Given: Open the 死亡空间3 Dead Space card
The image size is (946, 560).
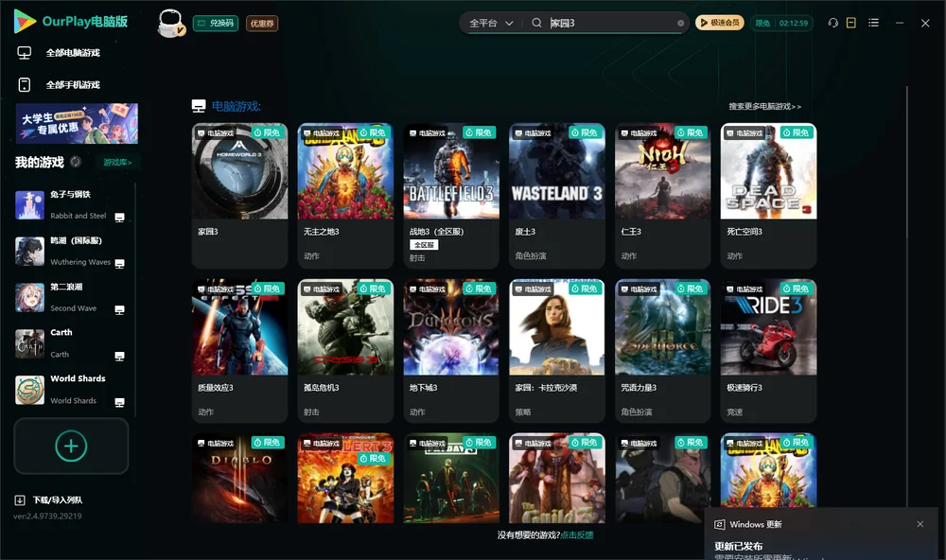Looking at the screenshot, I should (x=768, y=196).
